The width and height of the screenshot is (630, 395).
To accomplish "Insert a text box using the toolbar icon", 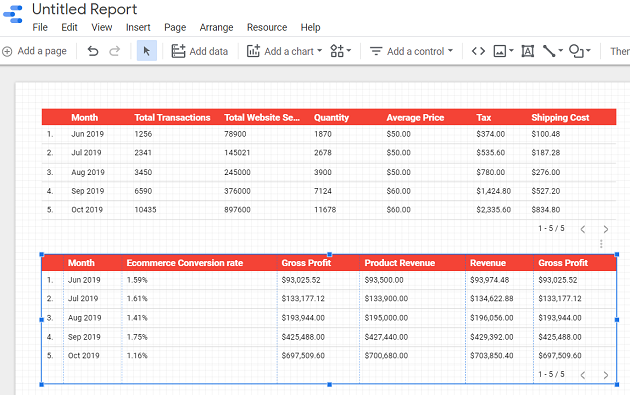I will pos(527,51).
